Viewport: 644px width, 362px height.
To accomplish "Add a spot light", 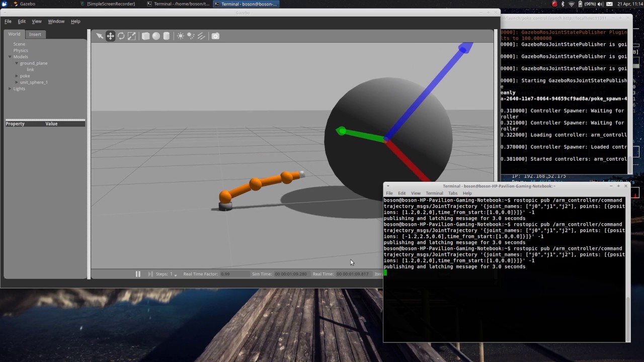I will coord(191,36).
